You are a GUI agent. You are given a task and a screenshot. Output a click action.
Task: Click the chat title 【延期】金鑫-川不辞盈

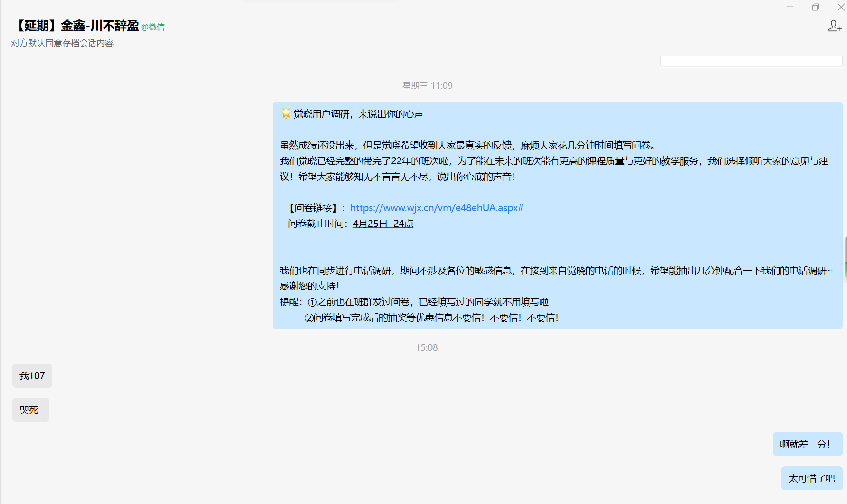coord(75,26)
